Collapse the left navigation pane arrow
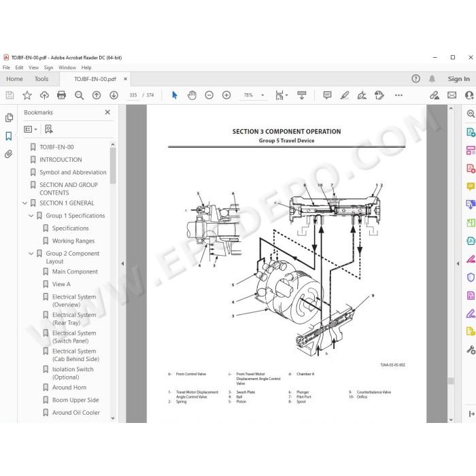The height and width of the screenshot is (476, 476). tap(122, 264)
